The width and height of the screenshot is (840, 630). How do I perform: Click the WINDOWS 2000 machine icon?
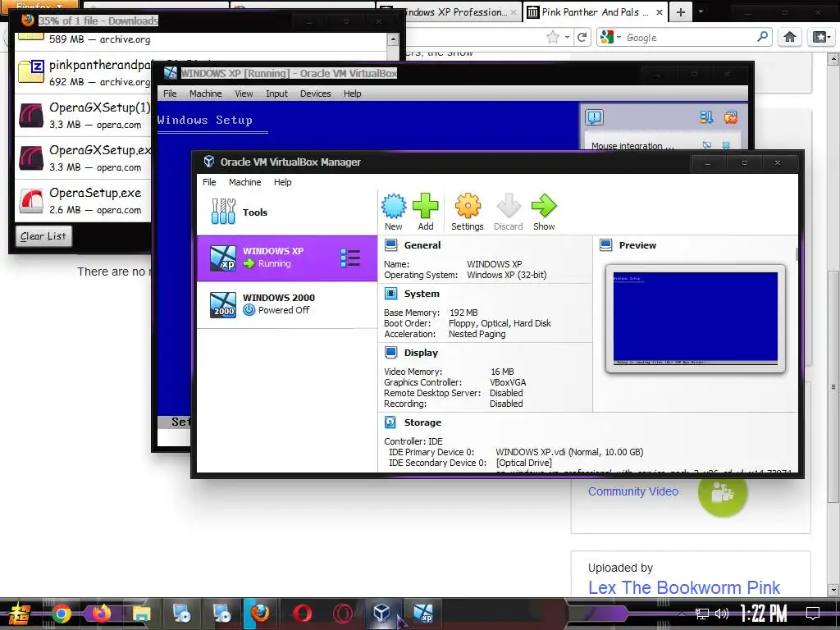tap(223, 304)
